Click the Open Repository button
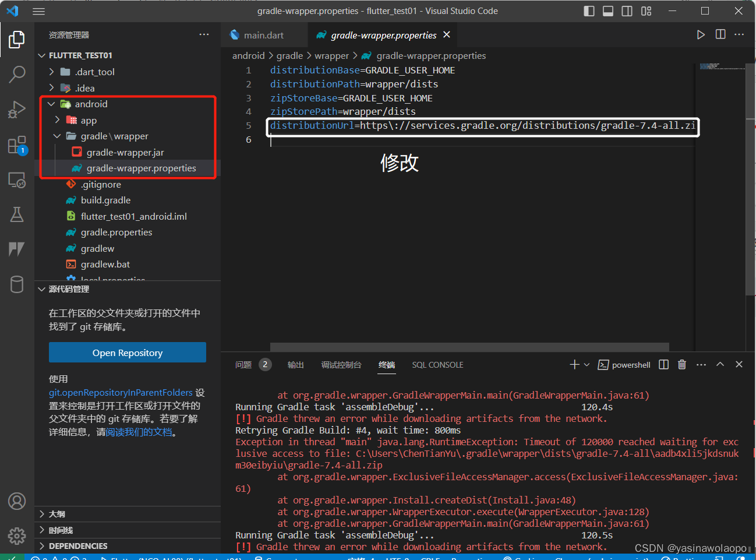Screen dimensions: 756x560 pos(128,353)
